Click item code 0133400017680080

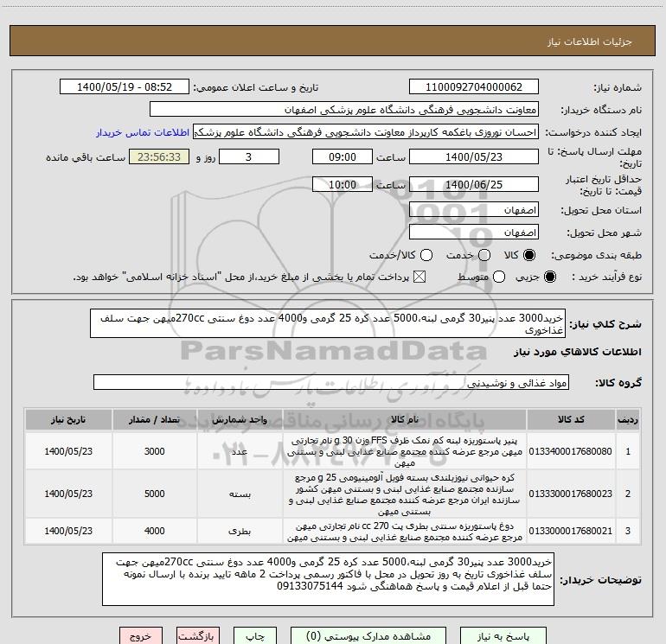point(571,451)
